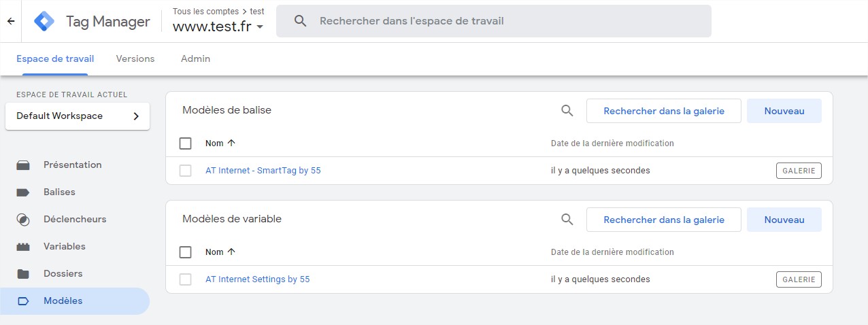
Task: Open AT Internet - SmartTag by 55 template
Action: pos(263,171)
